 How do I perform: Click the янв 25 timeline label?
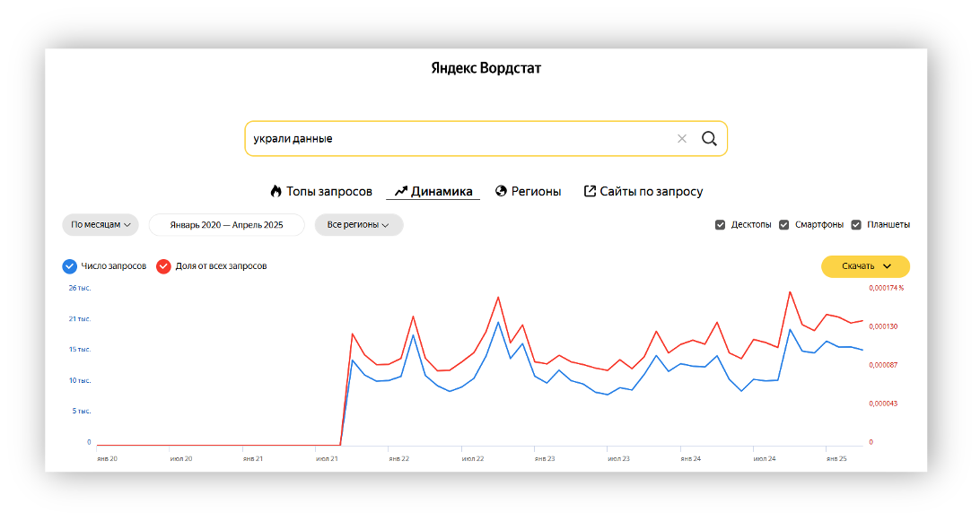tap(837, 458)
